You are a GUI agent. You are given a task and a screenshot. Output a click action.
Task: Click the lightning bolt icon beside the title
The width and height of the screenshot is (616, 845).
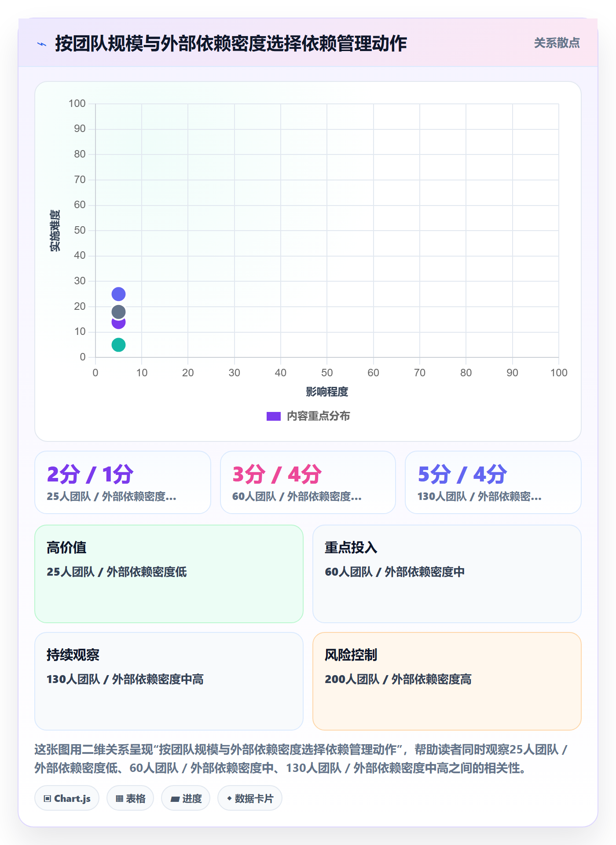point(42,44)
